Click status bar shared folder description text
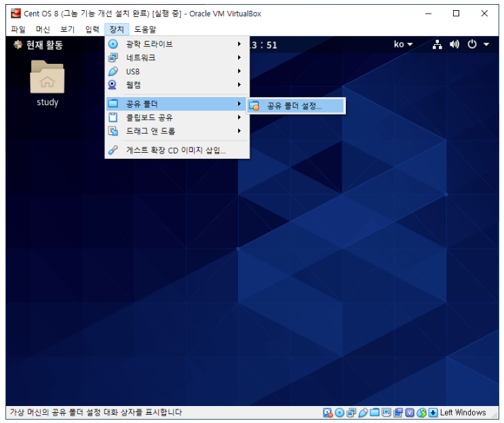The height and width of the screenshot is (423, 504). pos(96,412)
